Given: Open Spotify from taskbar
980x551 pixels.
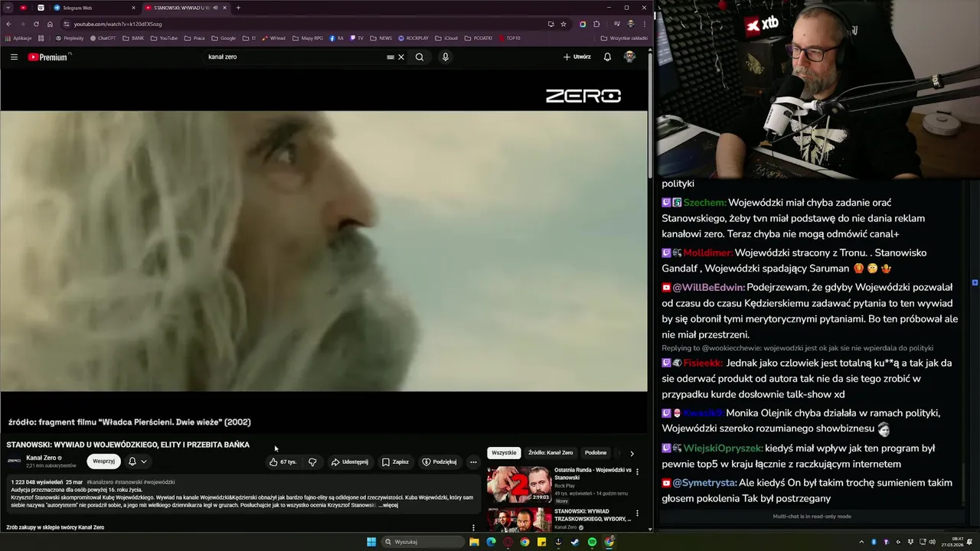Looking at the screenshot, I should [592, 542].
